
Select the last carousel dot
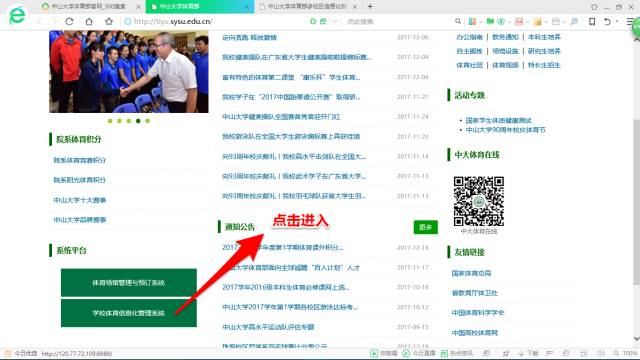pos(147,121)
